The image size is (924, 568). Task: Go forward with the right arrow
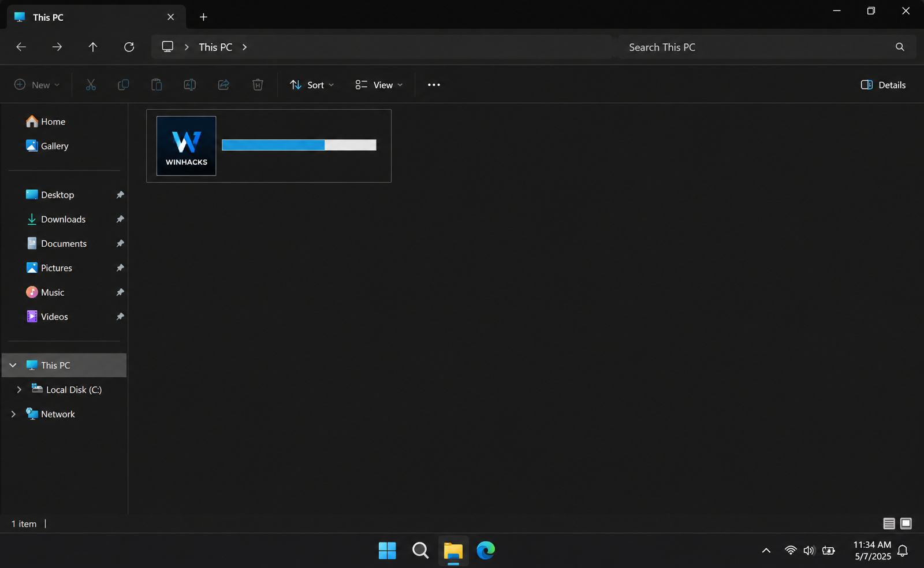point(57,47)
